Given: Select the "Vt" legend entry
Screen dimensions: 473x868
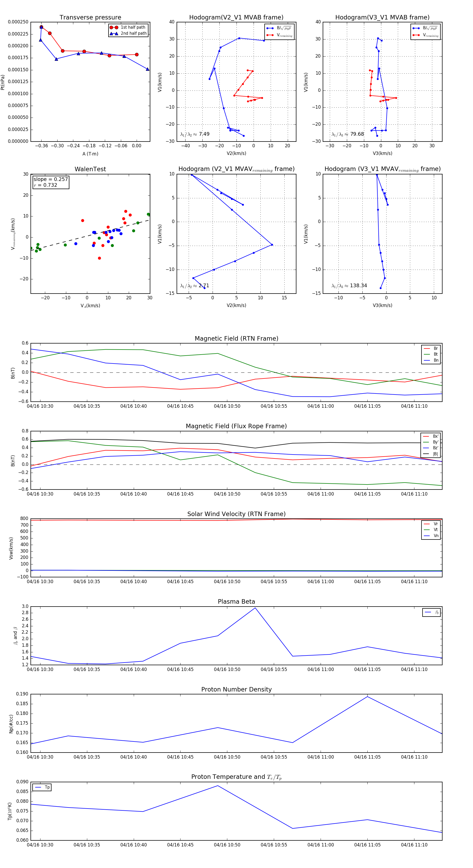Looking at the screenshot, I should (x=431, y=530).
